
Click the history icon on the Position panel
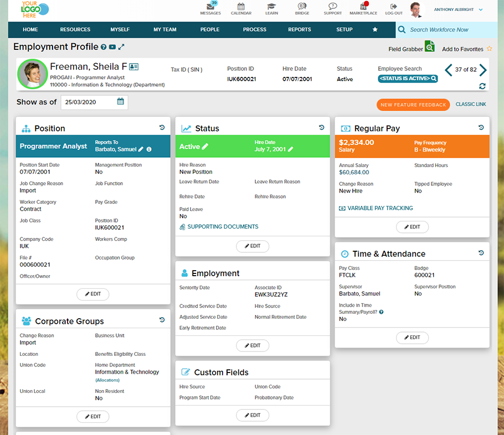pos(162,127)
